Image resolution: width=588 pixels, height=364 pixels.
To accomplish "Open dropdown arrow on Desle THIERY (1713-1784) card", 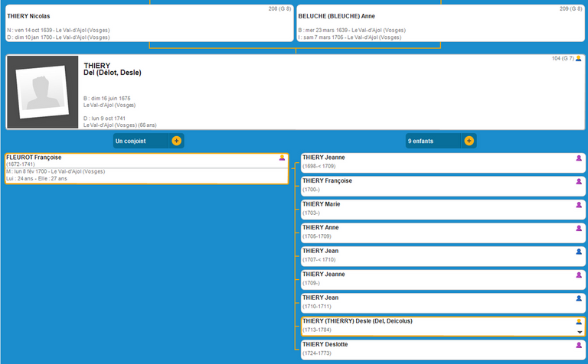I will pyautogui.click(x=580, y=333).
